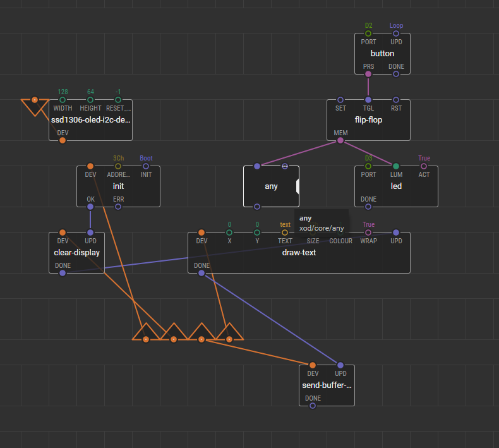Screen dimensions: 499x448
Task: Click the DEV pin on send-buffer node
Action: (x=313, y=365)
